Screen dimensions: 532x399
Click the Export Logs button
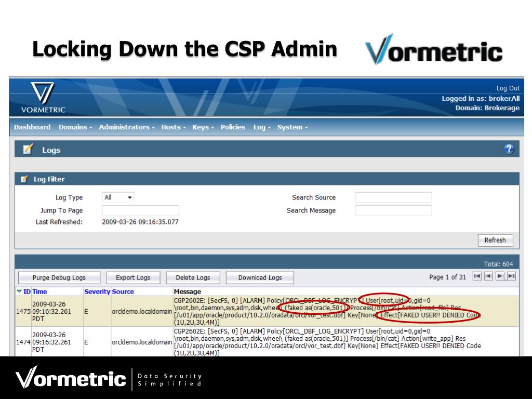(x=133, y=277)
